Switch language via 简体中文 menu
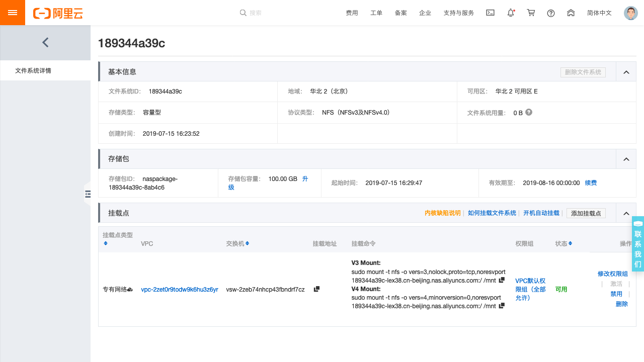 click(599, 13)
